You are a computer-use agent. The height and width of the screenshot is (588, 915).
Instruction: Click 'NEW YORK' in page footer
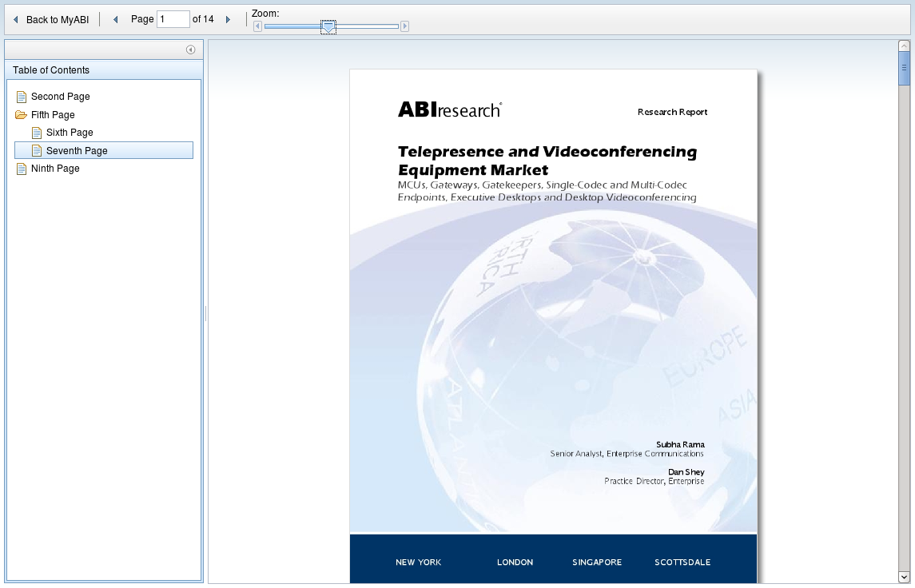click(419, 562)
